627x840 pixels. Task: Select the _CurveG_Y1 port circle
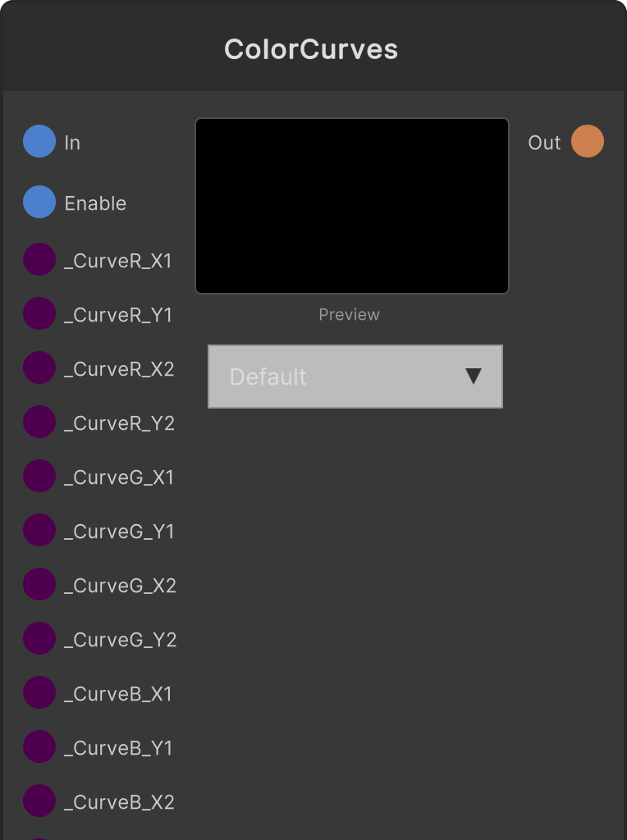point(39,530)
